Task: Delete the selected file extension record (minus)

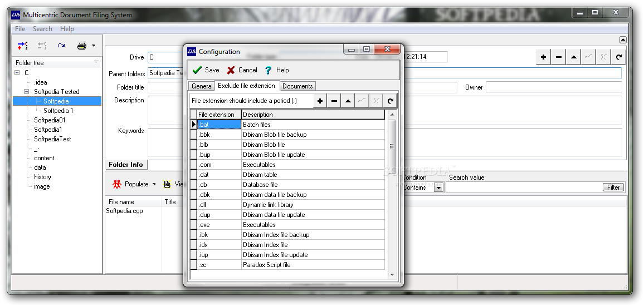Action: point(334,101)
